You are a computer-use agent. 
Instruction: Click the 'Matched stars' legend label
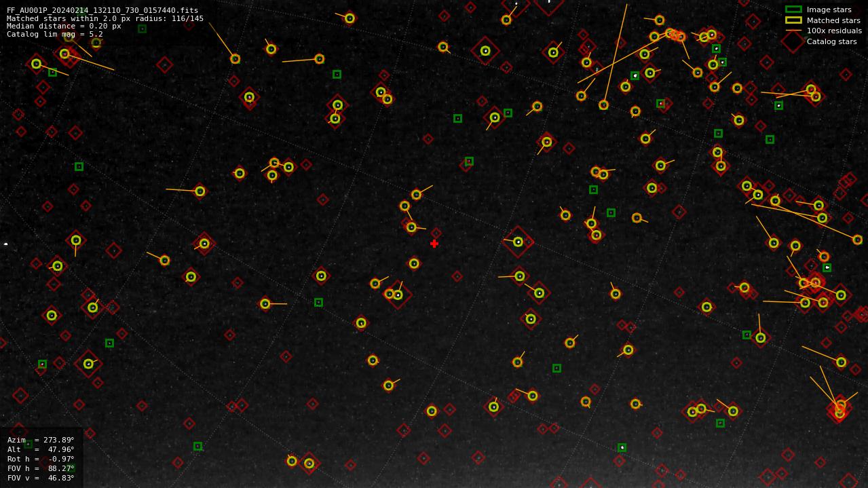pyautogui.click(x=833, y=20)
